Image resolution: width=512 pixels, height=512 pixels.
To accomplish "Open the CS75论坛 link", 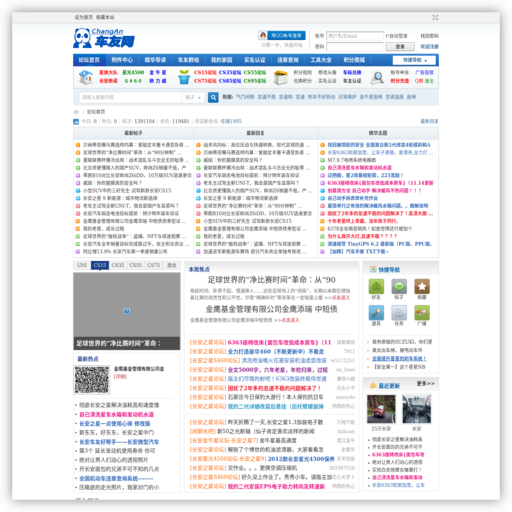I will pyautogui.click(x=205, y=81).
